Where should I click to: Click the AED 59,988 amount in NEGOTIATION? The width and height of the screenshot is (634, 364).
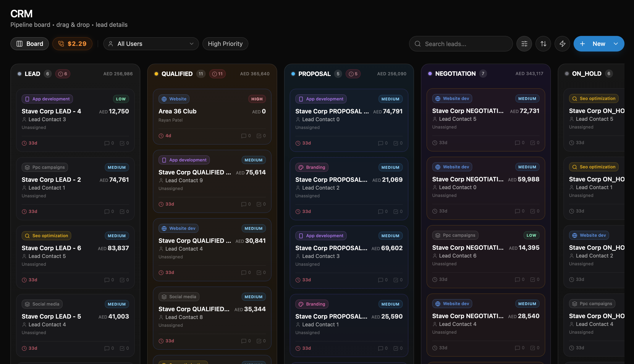coord(523,179)
